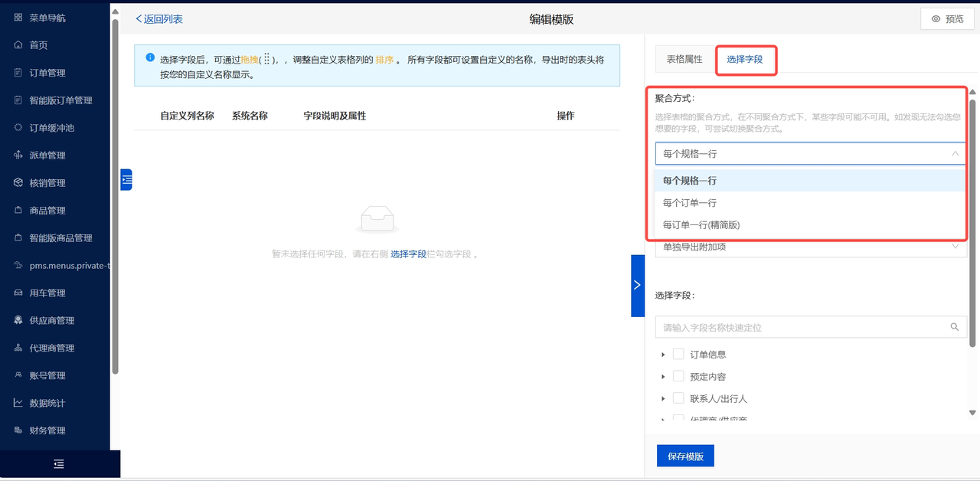980x481 pixels.
Task: Click the field name search input
Action: tap(800, 327)
